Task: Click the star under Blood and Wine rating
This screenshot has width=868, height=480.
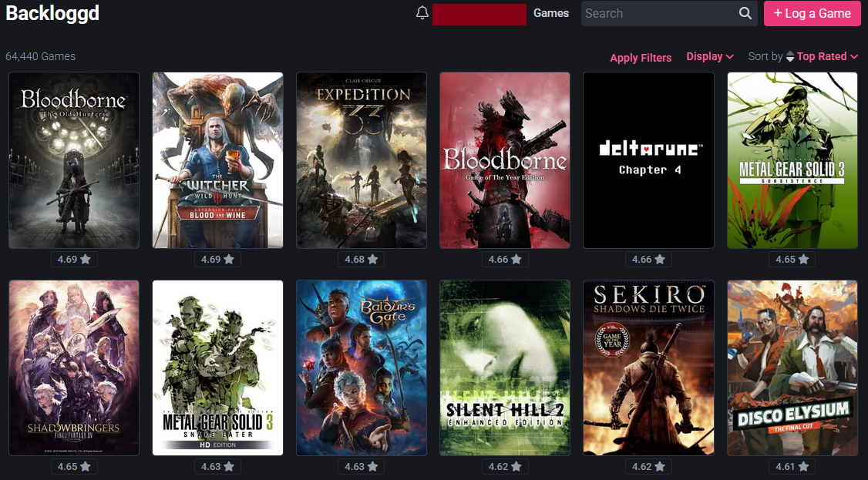Action: click(x=229, y=260)
